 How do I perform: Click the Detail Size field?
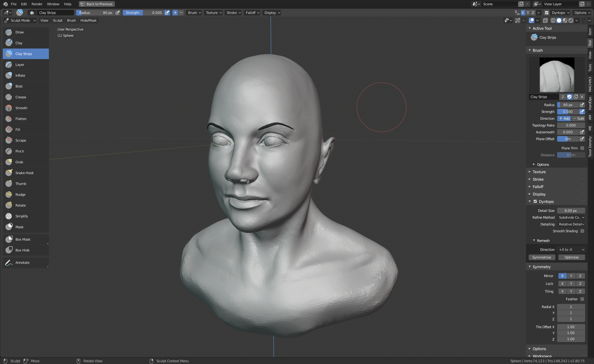click(x=571, y=211)
